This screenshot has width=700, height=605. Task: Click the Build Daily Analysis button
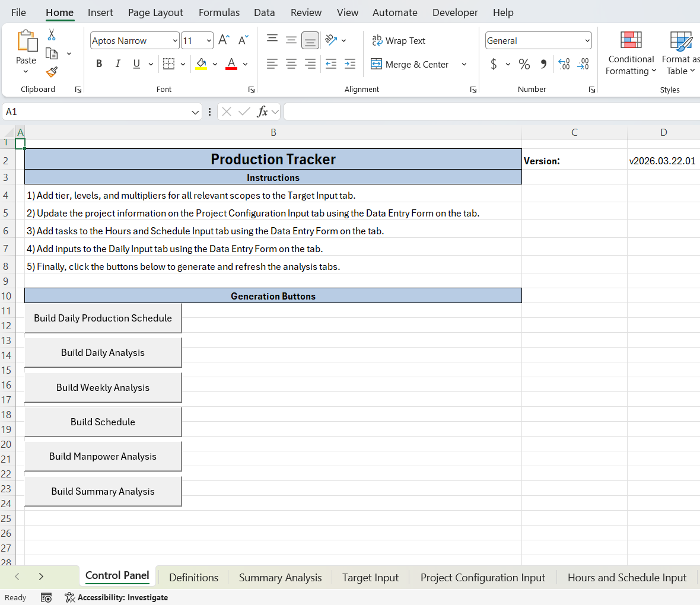[x=103, y=352]
